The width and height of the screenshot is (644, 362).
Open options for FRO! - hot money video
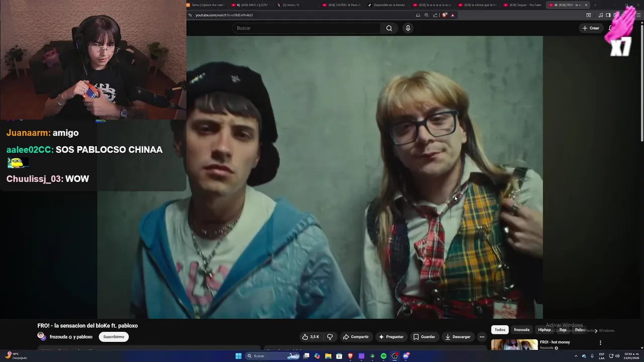click(x=600, y=343)
